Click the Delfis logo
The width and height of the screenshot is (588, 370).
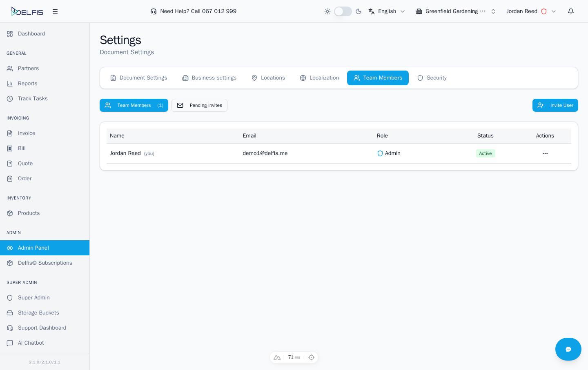point(27,11)
